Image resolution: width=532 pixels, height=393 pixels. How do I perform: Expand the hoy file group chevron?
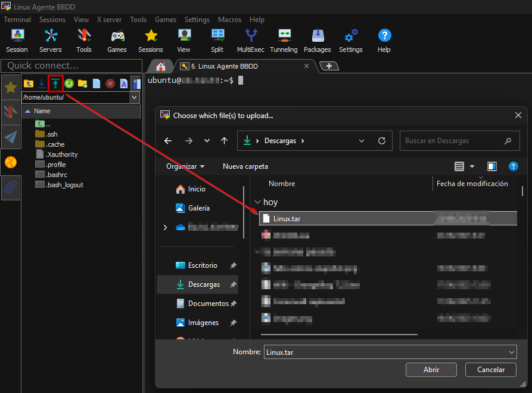click(257, 203)
